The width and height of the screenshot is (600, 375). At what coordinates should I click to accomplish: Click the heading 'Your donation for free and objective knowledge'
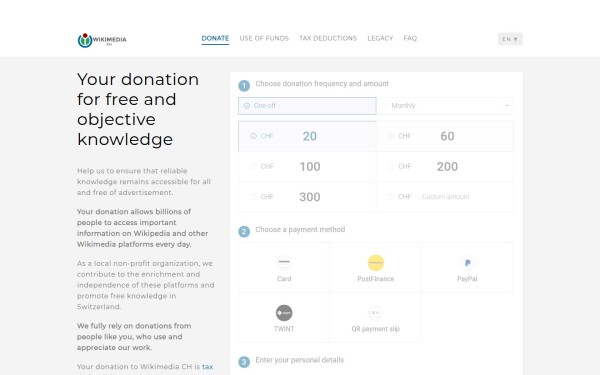tap(138, 109)
